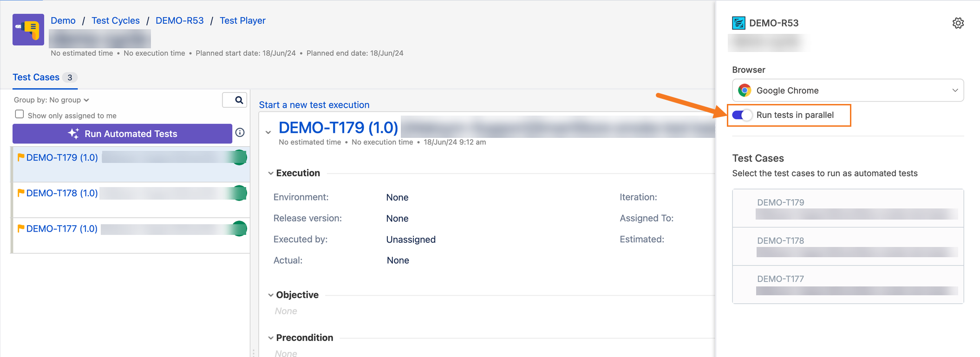Click the DEMO-R53 panel logo icon
Screen dimensions: 980x357
coord(738,23)
